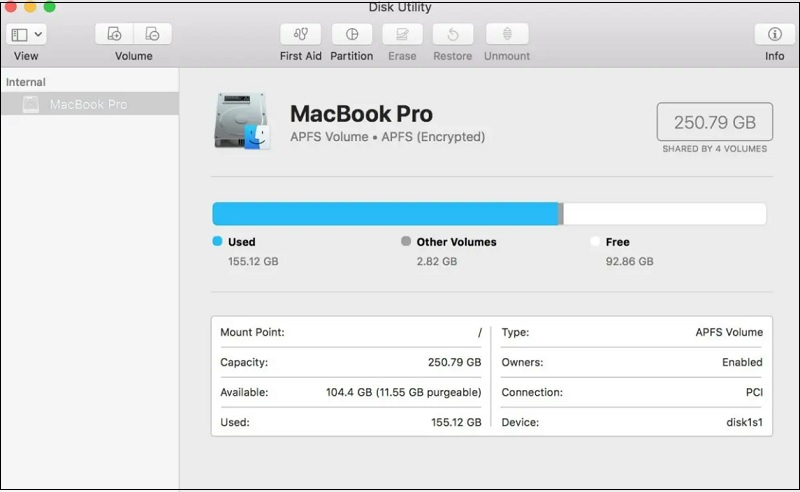Click the white Free legend dot
Viewport: 800px width, 492px height.
(595, 241)
